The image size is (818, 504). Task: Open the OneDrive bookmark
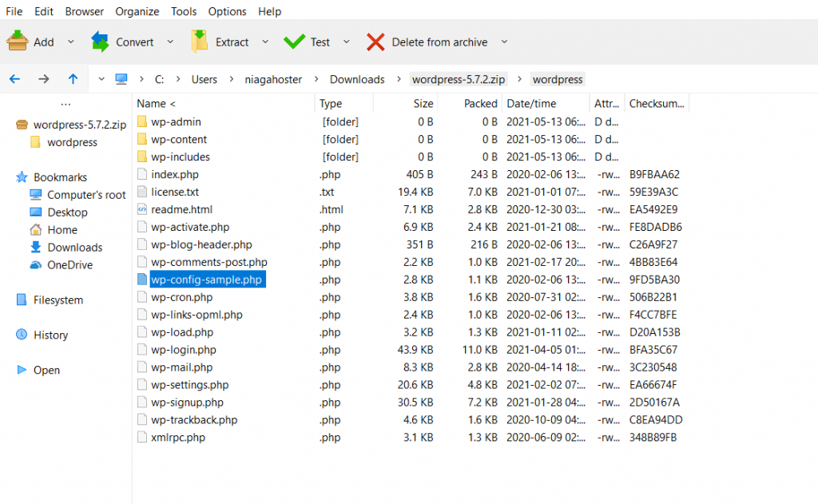point(69,265)
